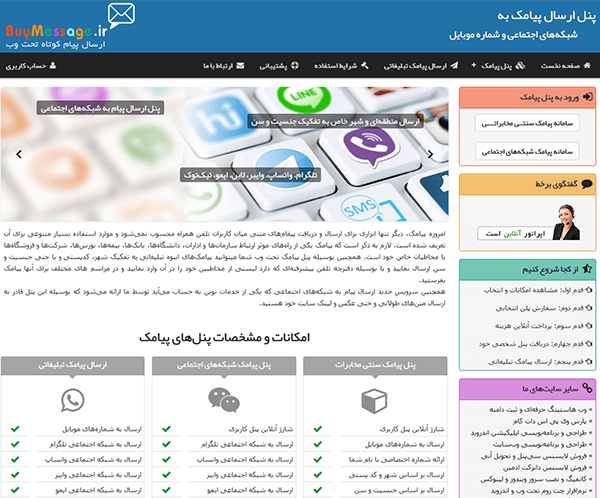Screen dimensions: 600x498
Task: Click checkmark next to ارسال به شماره‌های موبایل in advertising card
Action: click(x=15, y=429)
